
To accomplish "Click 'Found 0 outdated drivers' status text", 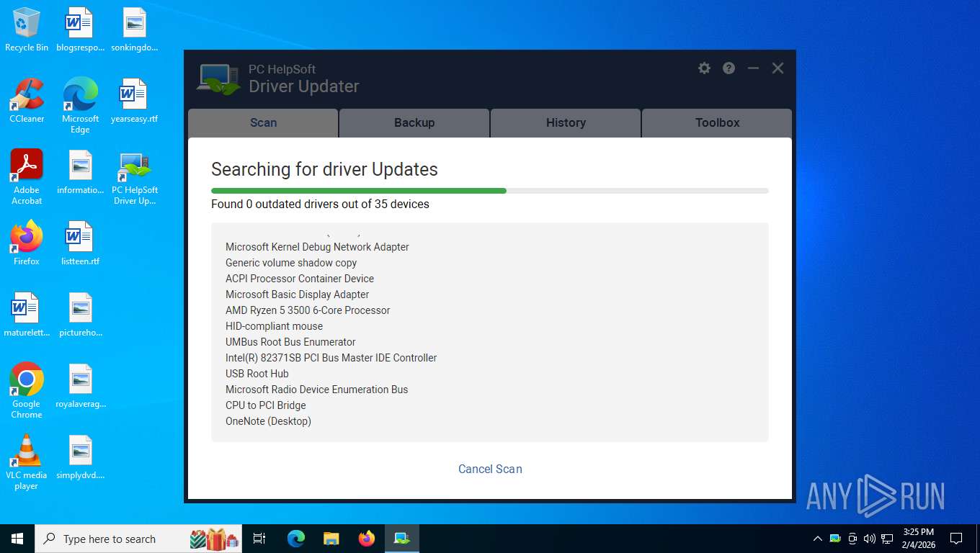I will coord(320,204).
